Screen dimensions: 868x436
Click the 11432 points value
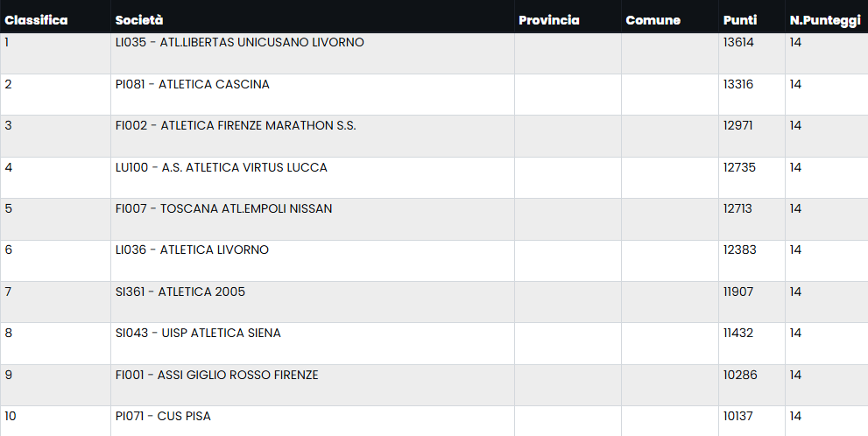738,334
